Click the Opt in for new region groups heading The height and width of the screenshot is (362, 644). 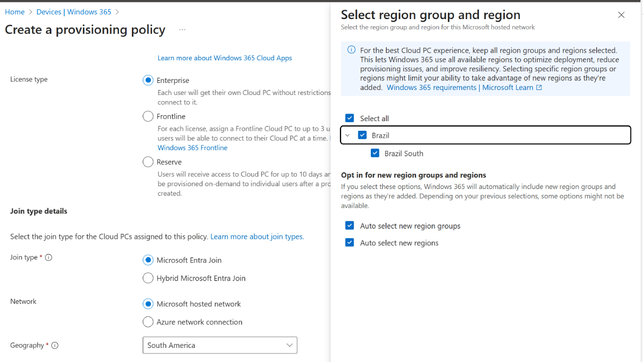point(414,175)
